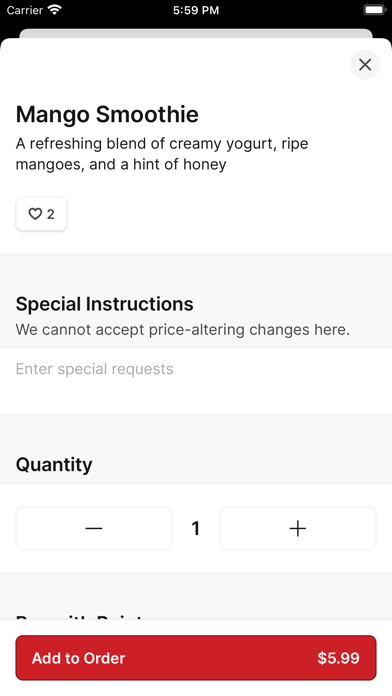Screen dimensions: 392x696
Task: Tap the battery icon in status bar
Action: click(x=375, y=10)
